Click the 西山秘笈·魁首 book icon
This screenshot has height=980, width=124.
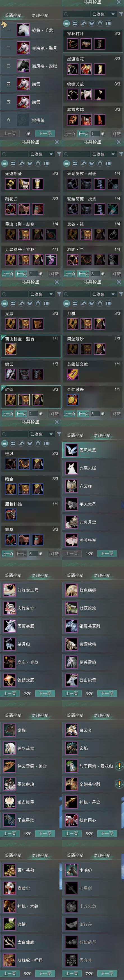(11, 349)
